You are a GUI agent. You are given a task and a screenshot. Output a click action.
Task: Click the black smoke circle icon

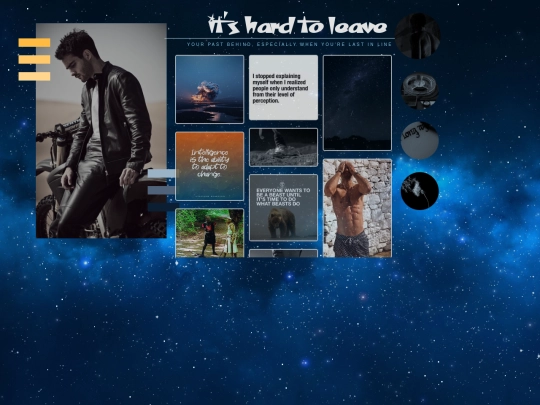[419, 191]
